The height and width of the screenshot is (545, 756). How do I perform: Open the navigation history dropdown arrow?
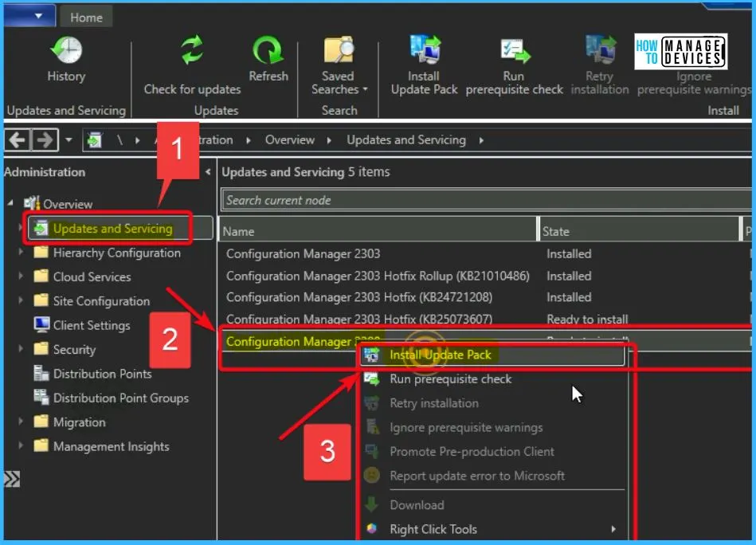(69, 140)
